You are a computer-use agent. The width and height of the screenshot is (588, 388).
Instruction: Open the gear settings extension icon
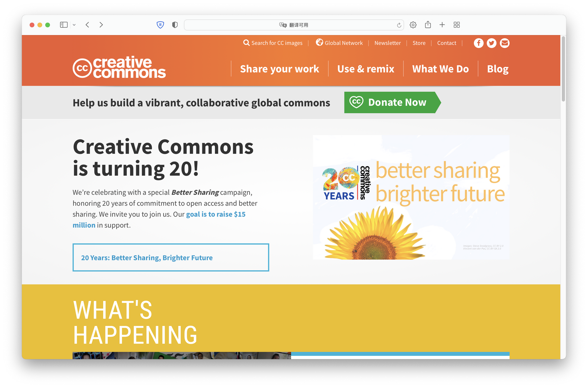[413, 25]
